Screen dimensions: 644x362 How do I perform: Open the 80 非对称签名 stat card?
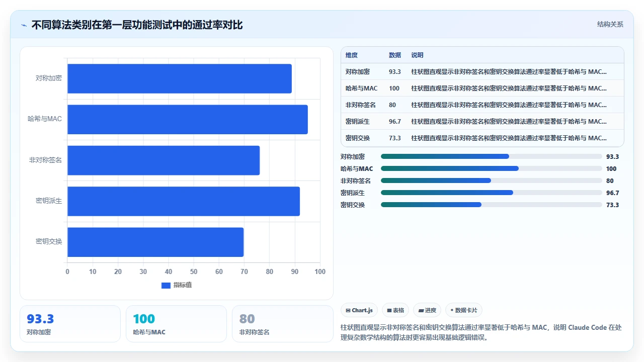pos(283,324)
